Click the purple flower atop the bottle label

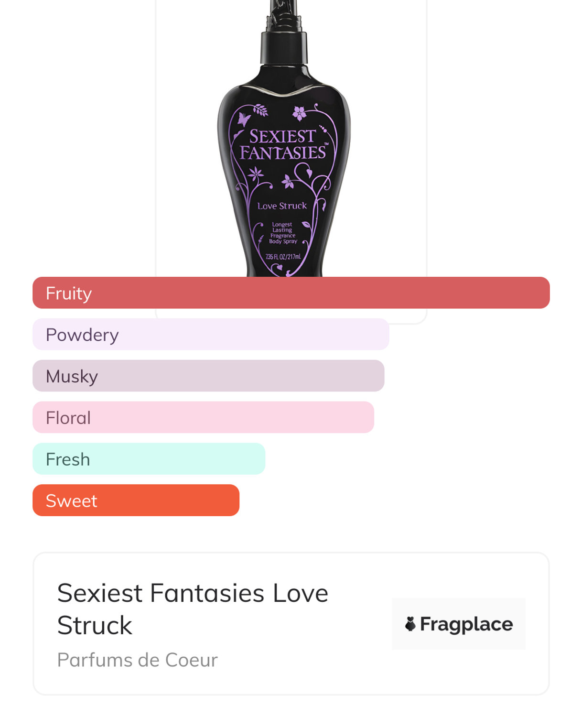pyautogui.click(x=300, y=113)
